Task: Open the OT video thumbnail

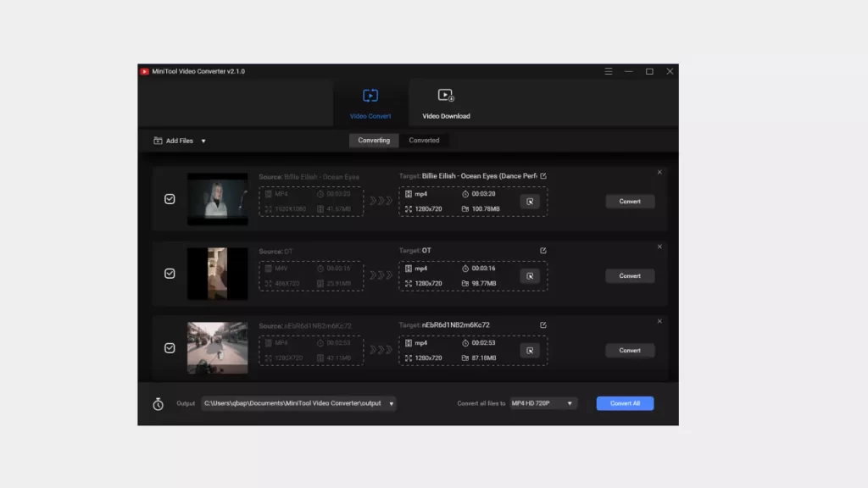Action: 218,274
